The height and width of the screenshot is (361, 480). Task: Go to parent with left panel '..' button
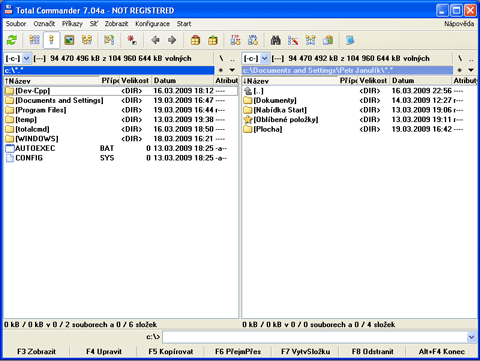click(x=233, y=59)
